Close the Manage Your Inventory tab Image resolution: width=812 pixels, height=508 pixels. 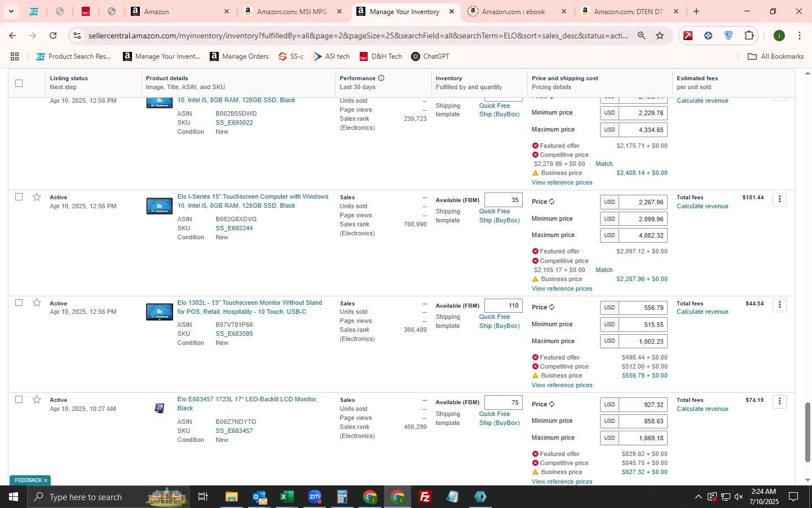[452, 11]
